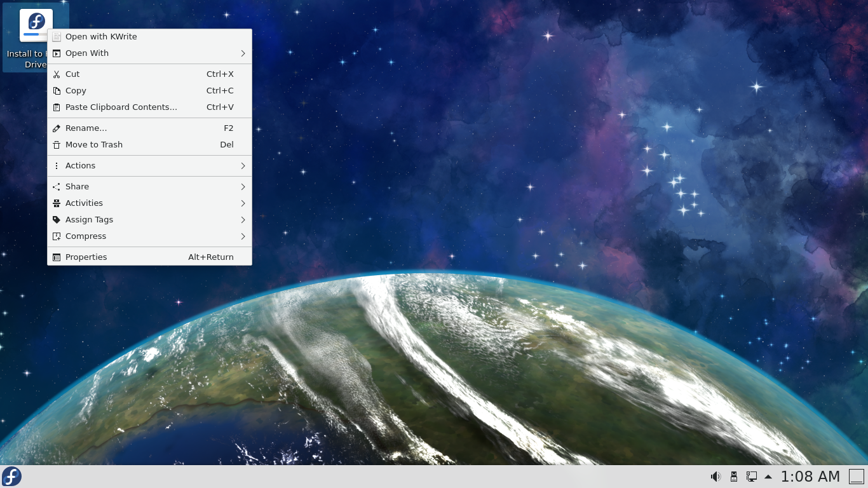Click the Ctrl+V shortcut text

click(x=220, y=107)
